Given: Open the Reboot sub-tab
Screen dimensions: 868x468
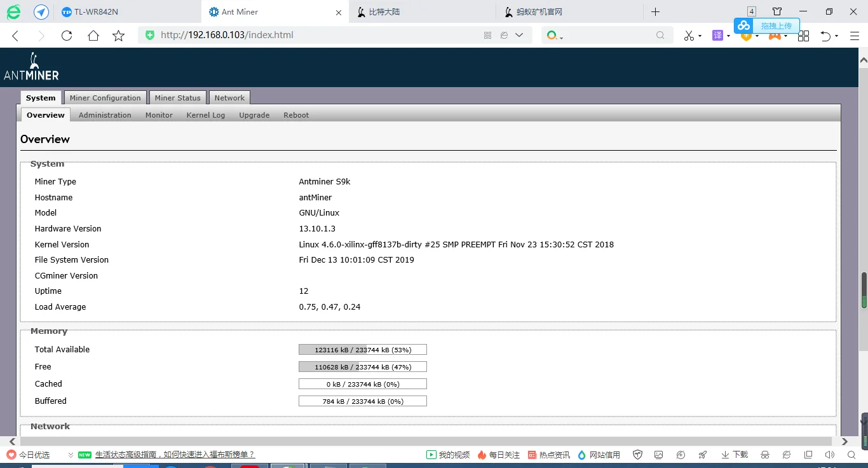Looking at the screenshot, I should point(296,115).
